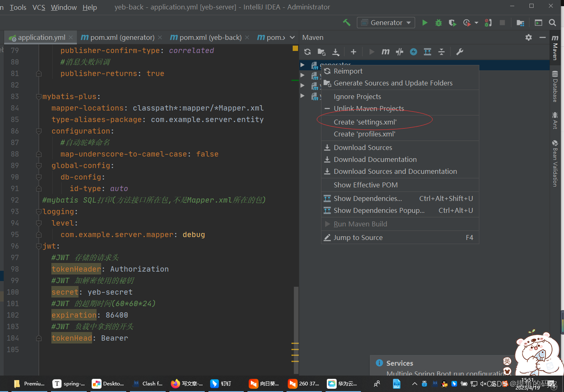Click the gray Stop square icon
This screenshot has height=392, width=564.
[x=502, y=23]
